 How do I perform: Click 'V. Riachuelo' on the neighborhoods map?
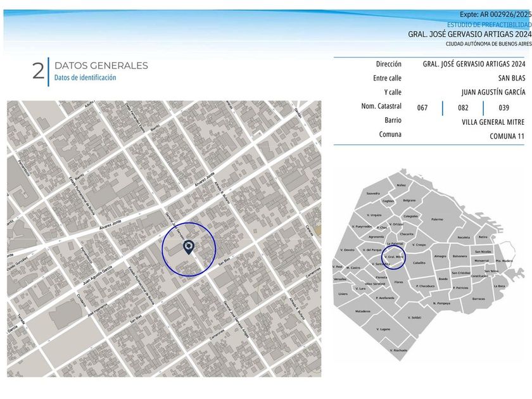coord(398,350)
